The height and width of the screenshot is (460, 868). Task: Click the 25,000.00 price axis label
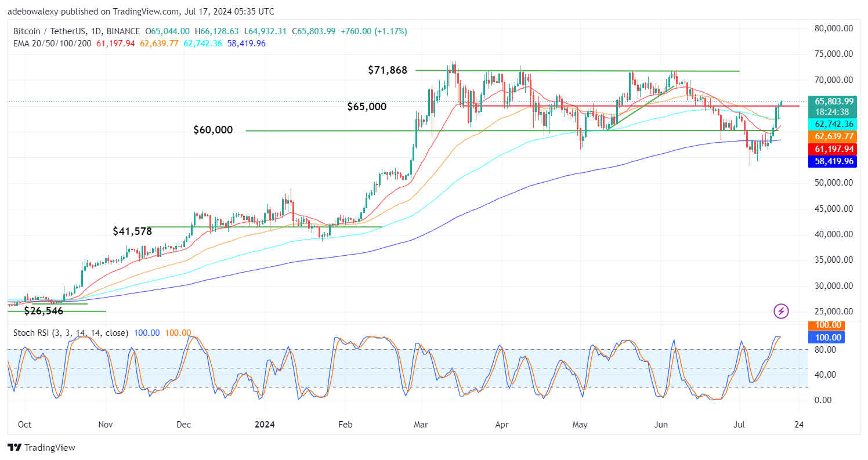(x=833, y=312)
